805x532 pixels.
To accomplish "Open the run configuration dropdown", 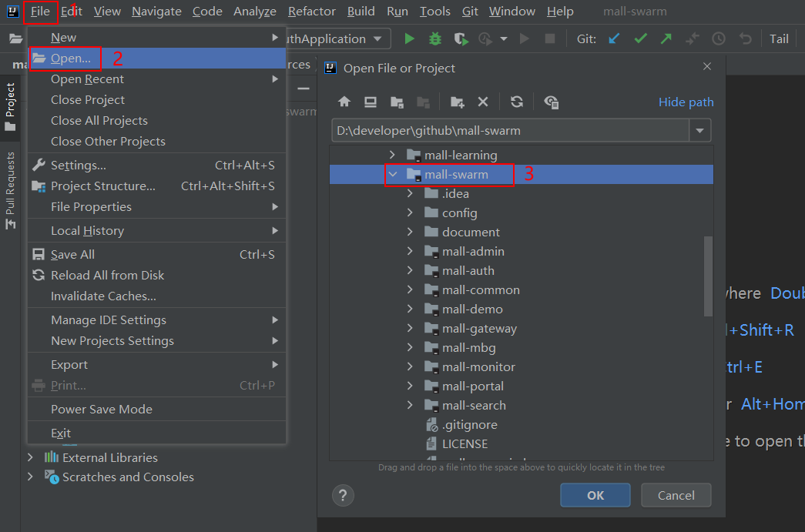I will tap(378, 39).
